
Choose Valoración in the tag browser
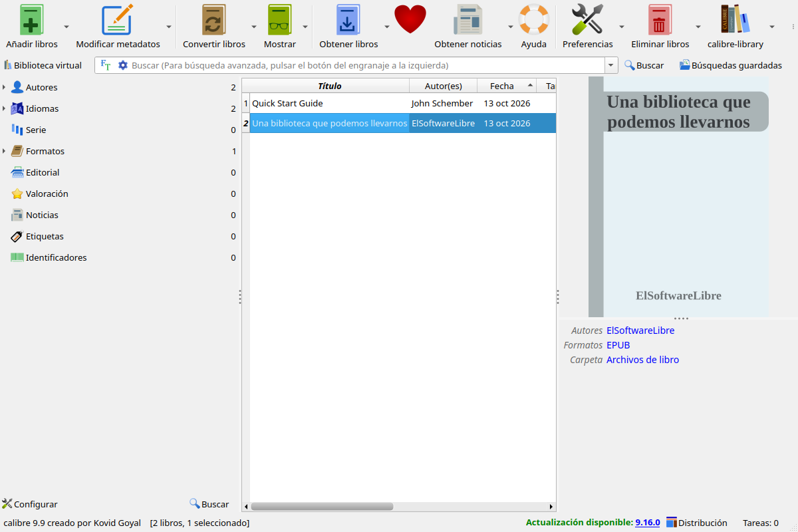pyautogui.click(x=47, y=194)
